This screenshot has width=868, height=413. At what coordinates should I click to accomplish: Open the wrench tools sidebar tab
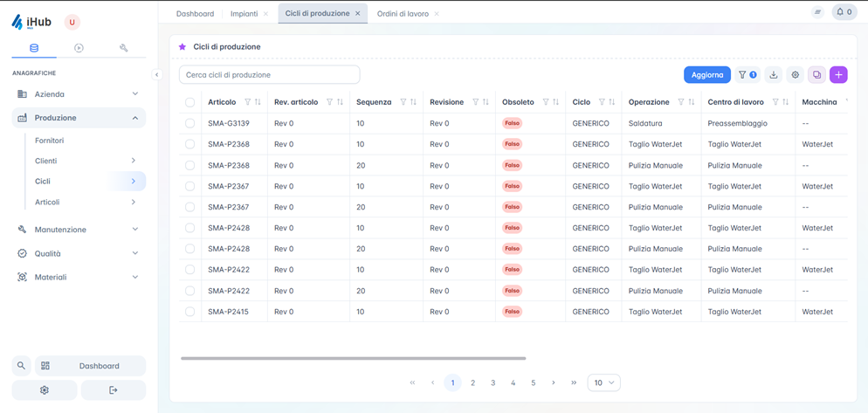click(123, 48)
